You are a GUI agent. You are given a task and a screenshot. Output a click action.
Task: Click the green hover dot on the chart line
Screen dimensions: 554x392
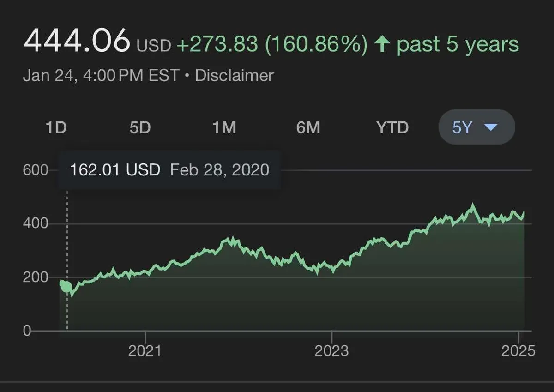coord(67,287)
